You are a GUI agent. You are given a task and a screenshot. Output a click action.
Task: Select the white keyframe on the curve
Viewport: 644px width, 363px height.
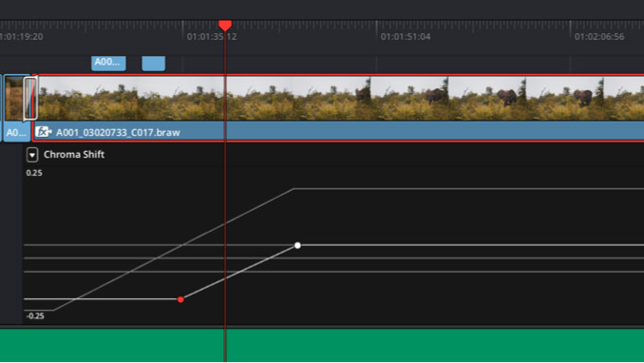(x=297, y=245)
